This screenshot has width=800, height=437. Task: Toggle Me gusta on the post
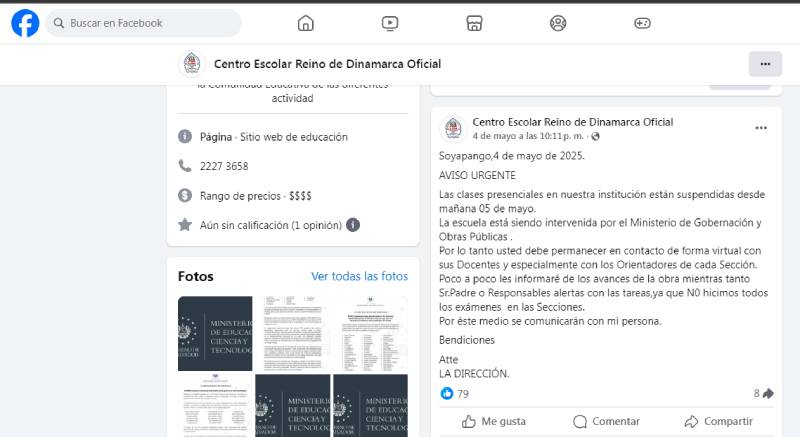[494, 422]
